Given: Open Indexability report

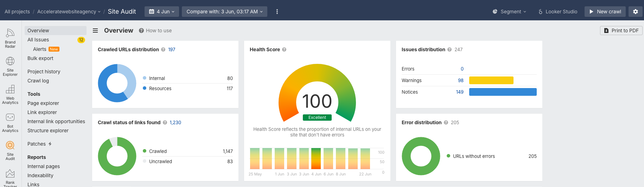Looking at the screenshot, I should click(40, 175).
